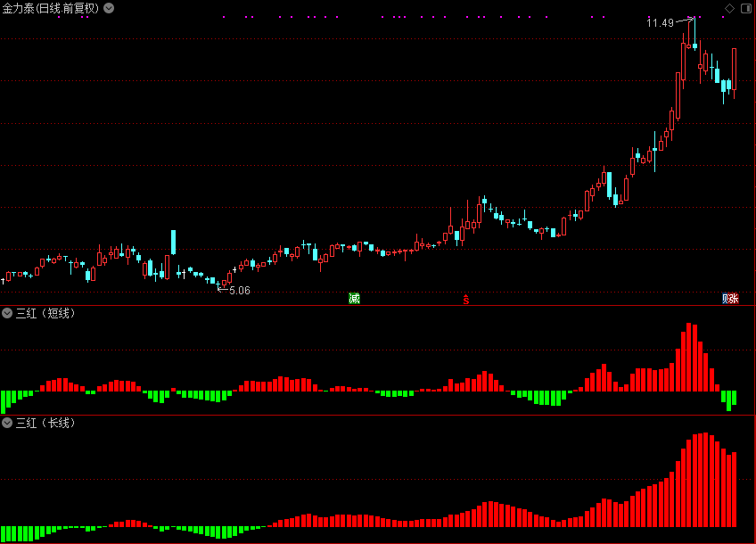The image size is (756, 544).
Task: Click the red 涨 event marker
Action: coord(735,298)
